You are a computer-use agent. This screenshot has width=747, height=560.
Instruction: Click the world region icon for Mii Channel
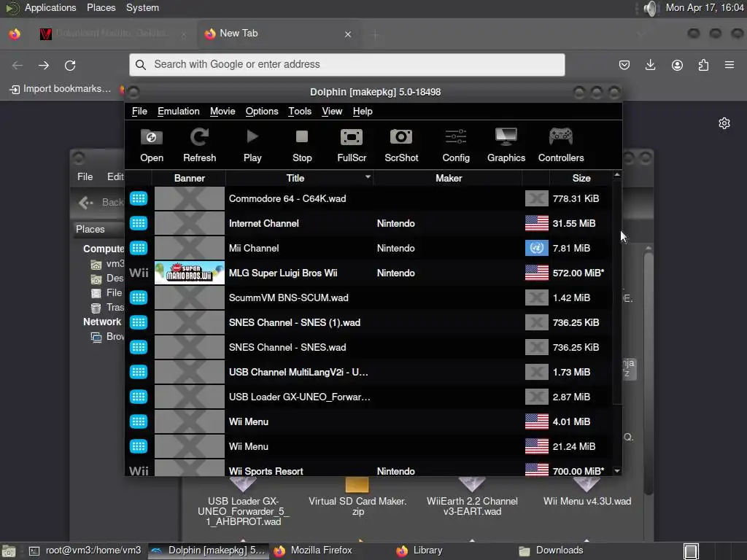coord(536,248)
